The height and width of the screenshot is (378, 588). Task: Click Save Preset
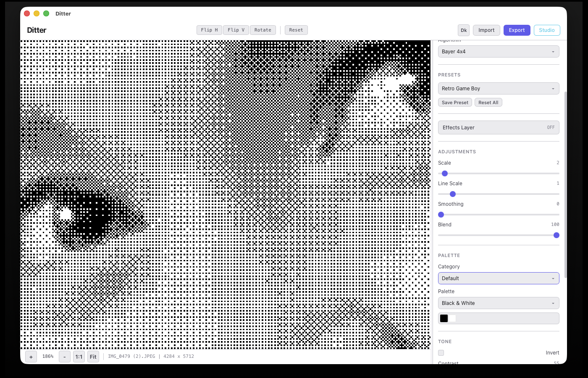click(x=455, y=102)
